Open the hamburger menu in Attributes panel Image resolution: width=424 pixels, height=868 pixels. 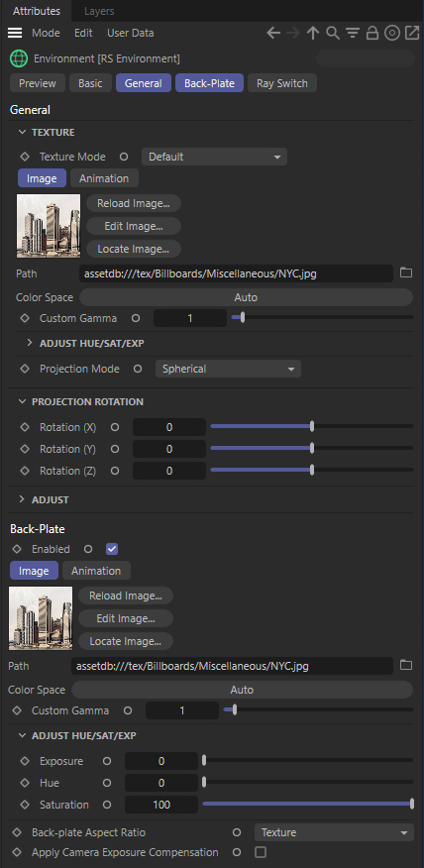[x=15, y=34]
